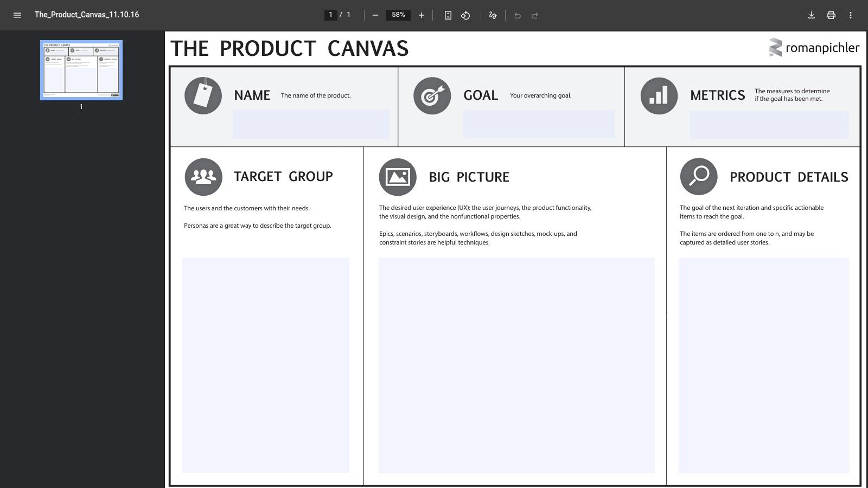Select the current zoom percentage field
Image resolution: width=868 pixels, height=488 pixels.
tap(398, 15)
